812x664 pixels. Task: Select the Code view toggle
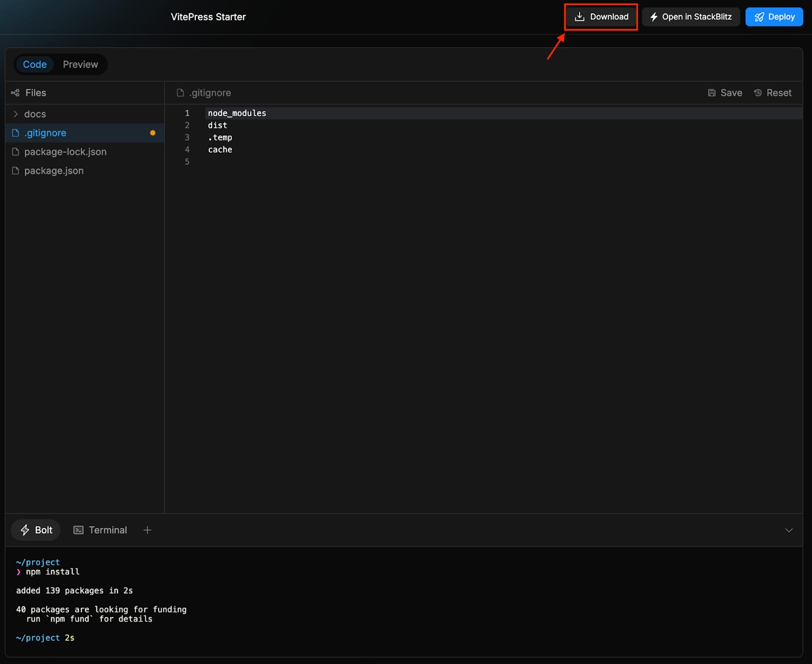[35, 64]
